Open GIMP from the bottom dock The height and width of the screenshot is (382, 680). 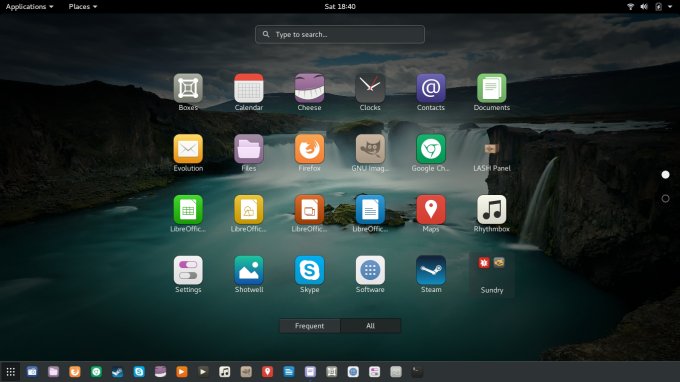[x=246, y=372]
